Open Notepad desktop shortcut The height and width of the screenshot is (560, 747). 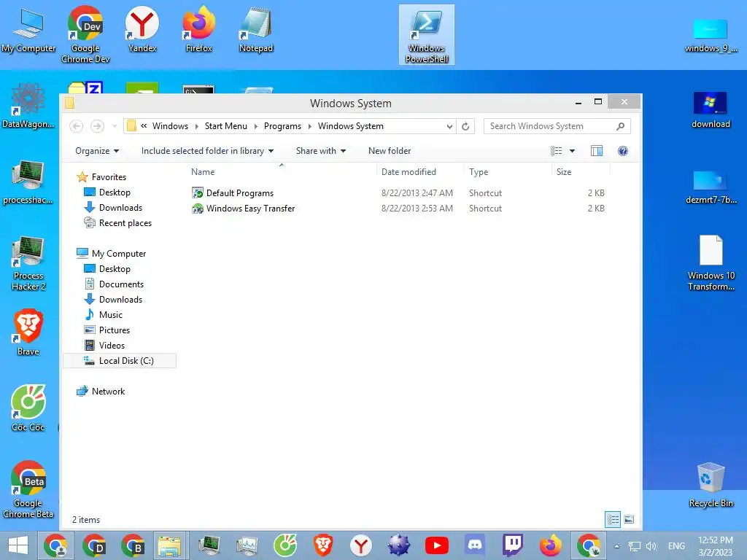click(256, 29)
